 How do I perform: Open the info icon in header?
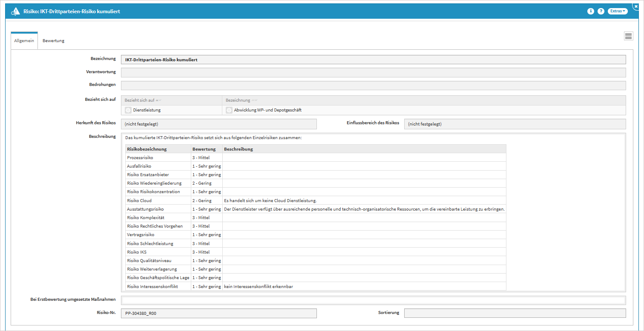click(590, 11)
